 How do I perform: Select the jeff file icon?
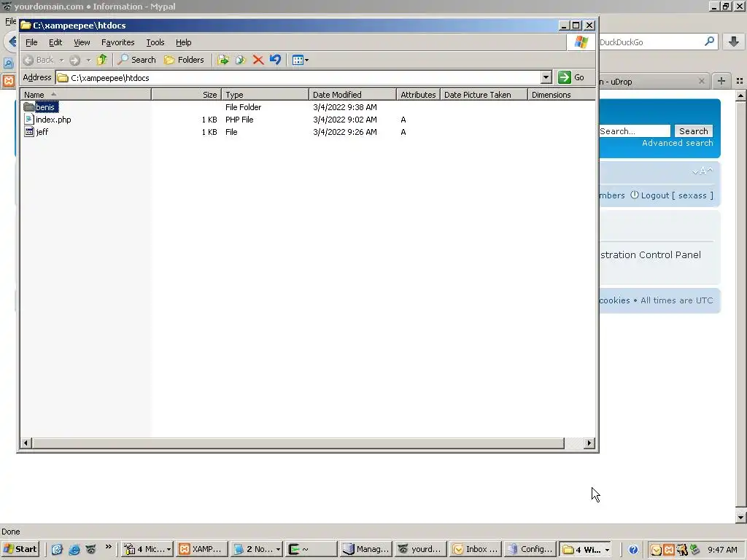click(x=29, y=131)
